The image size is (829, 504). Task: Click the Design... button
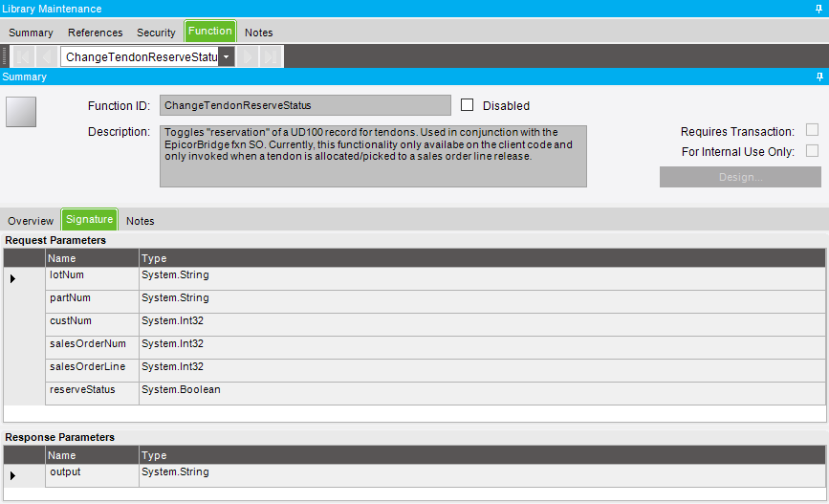click(740, 177)
